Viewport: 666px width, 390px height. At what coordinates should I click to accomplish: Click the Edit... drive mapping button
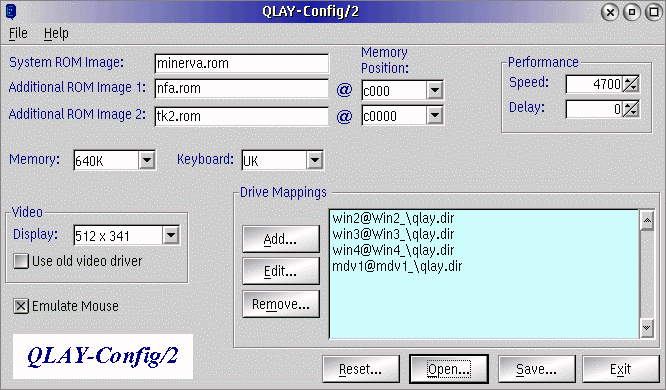[x=281, y=271]
